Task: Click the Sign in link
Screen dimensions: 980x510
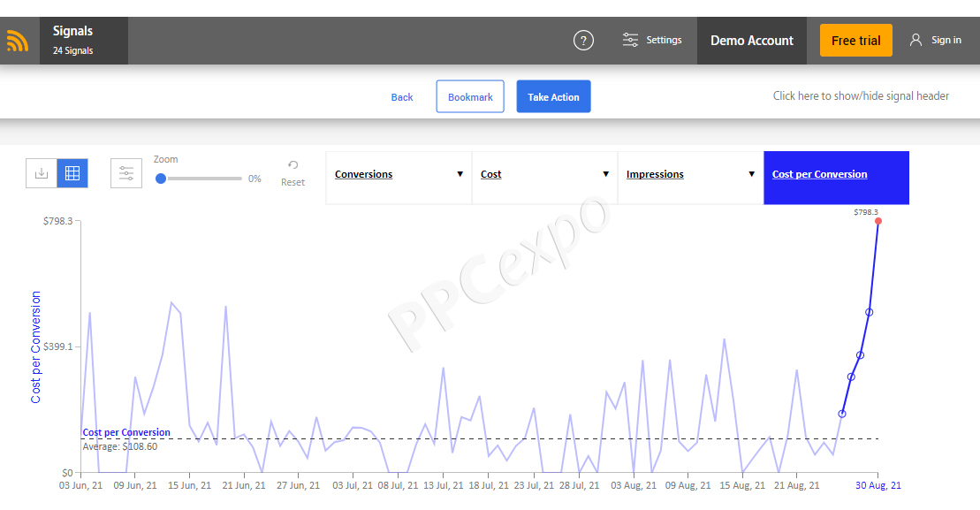Action: pos(946,40)
